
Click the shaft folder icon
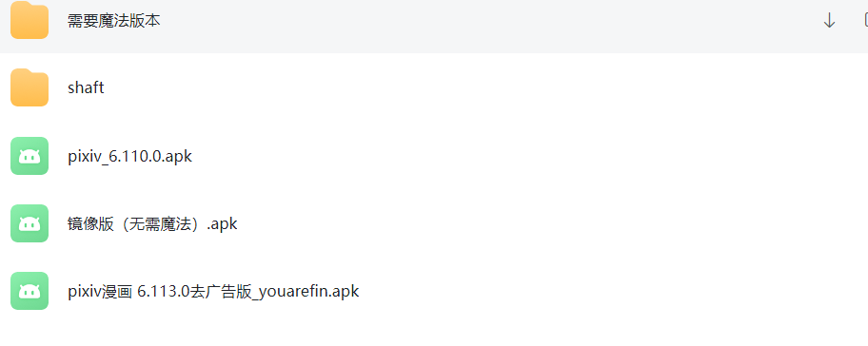(x=30, y=87)
